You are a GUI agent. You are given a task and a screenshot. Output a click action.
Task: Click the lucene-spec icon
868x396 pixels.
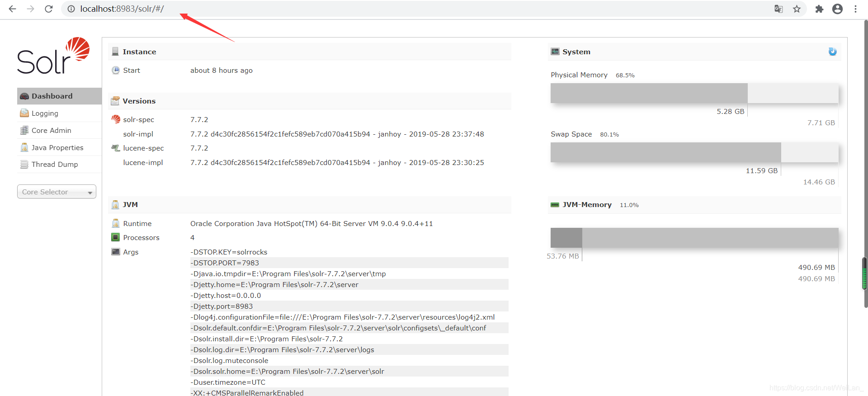coord(116,148)
